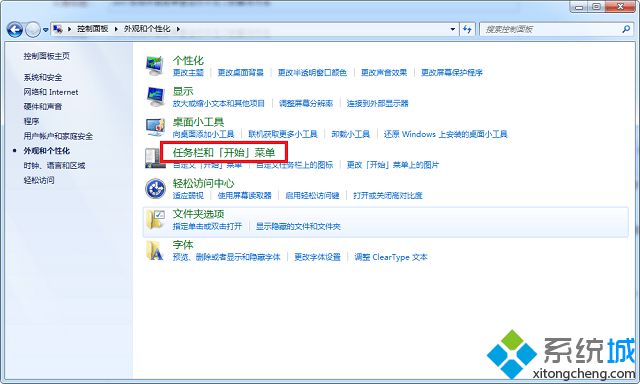
Task: Open the 个性化 heading
Action: coord(188,60)
